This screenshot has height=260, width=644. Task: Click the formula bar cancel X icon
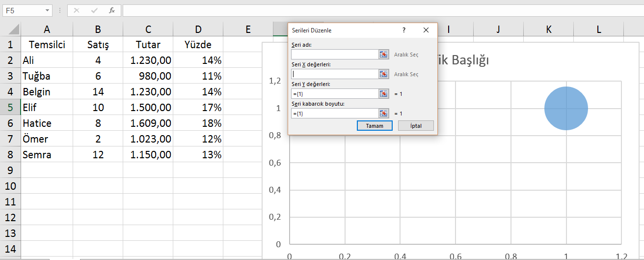pos(77,10)
